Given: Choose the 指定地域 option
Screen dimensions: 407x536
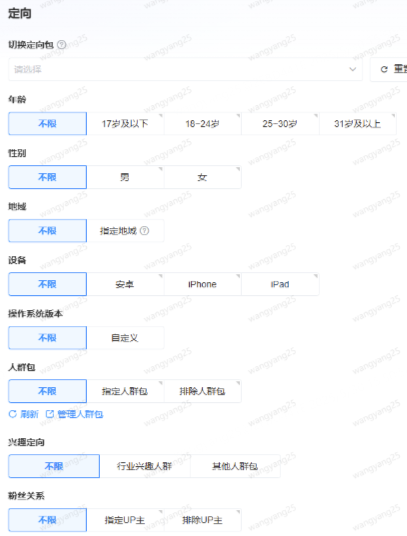Looking at the screenshot, I should coord(125,231).
